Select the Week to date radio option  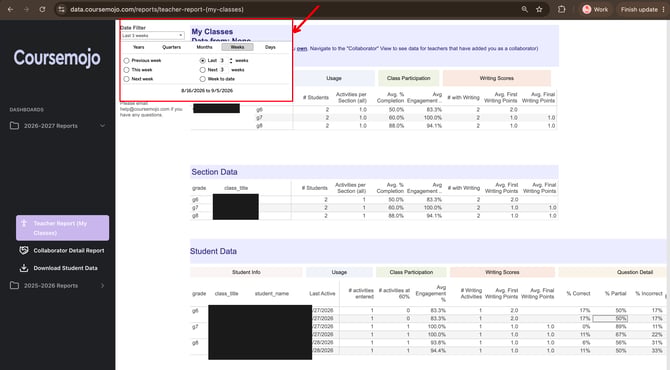point(203,79)
